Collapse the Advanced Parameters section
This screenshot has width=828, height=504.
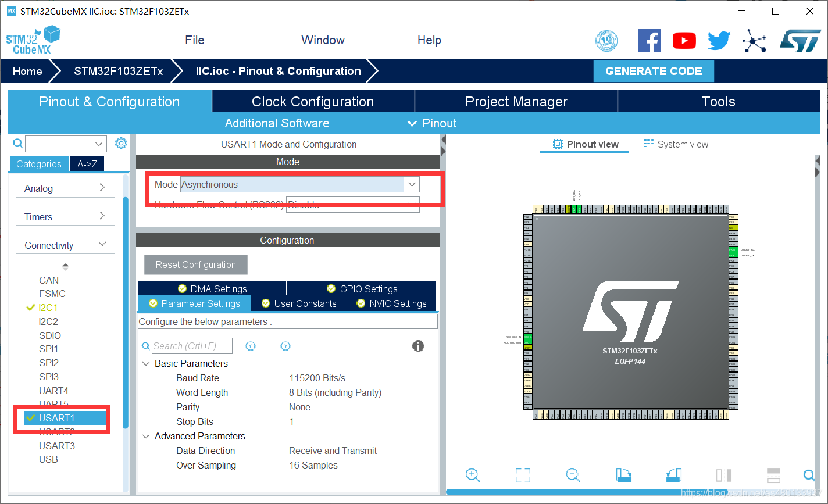point(146,436)
